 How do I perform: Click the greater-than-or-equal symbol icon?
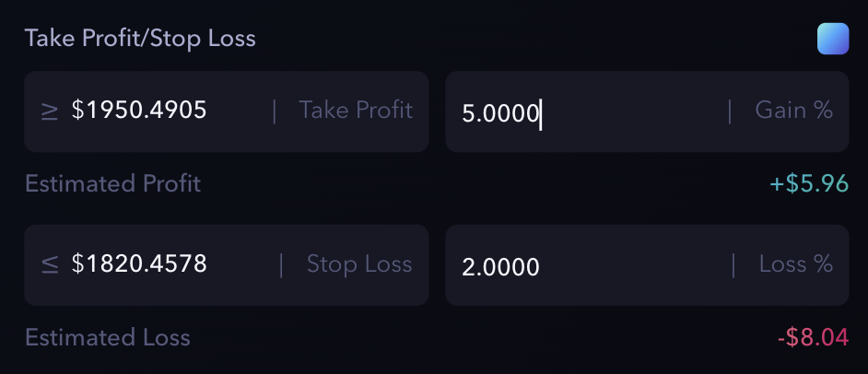50,111
